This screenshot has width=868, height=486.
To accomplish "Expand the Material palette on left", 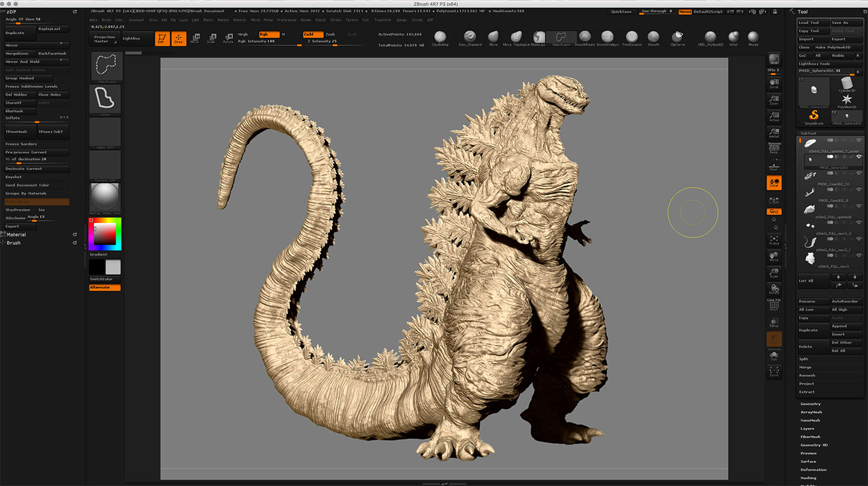I will point(16,235).
